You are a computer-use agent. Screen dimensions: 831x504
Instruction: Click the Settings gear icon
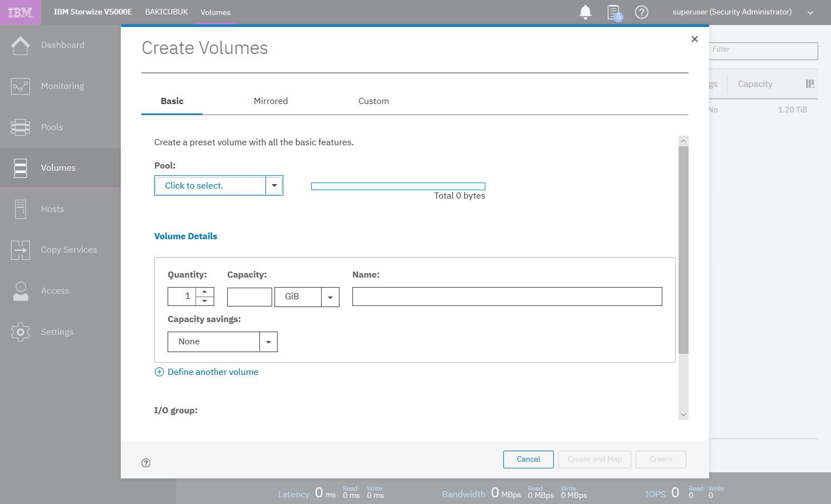pyautogui.click(x=21, y=332)
